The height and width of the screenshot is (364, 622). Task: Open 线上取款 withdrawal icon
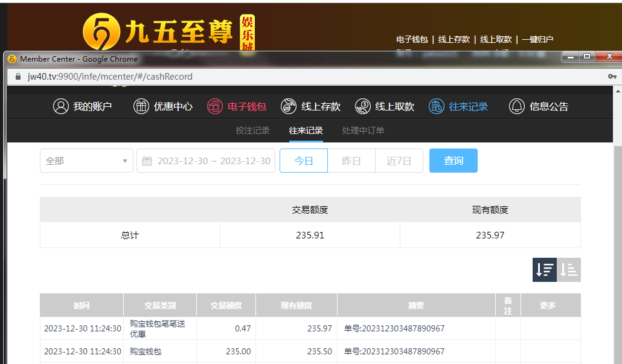(x=362, y=106)
